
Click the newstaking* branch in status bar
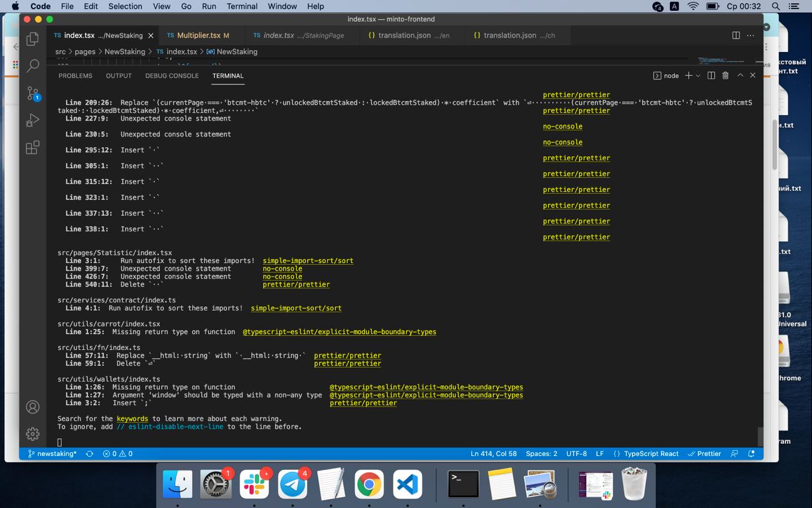pos(53,453)
